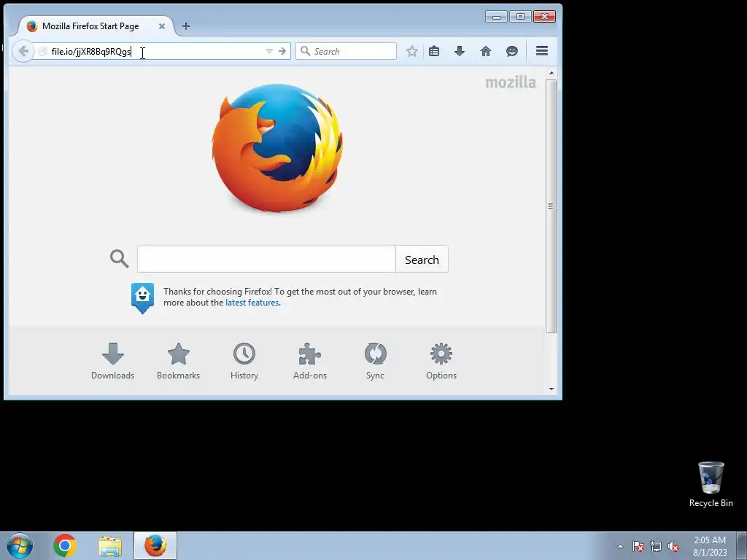
Task: Click the page scrollbar up arrow
Action: [x=551, y=74]
